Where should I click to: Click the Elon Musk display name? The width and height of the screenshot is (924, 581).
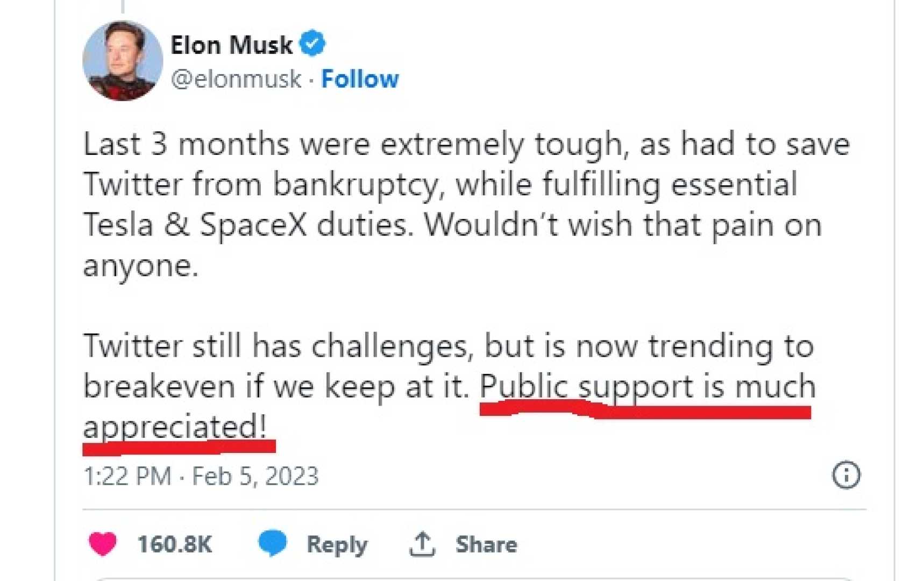click(x=231, y=45)
